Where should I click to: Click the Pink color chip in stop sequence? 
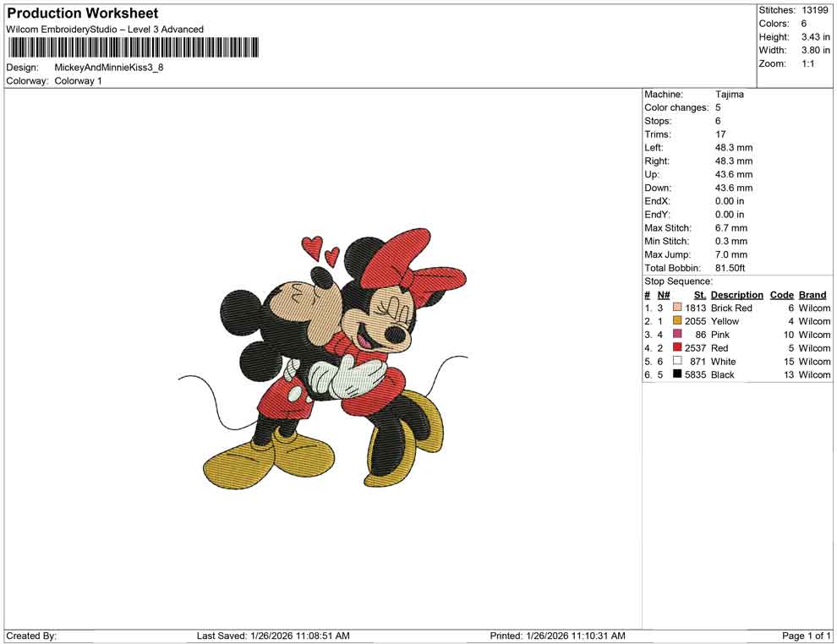[679, 335]
